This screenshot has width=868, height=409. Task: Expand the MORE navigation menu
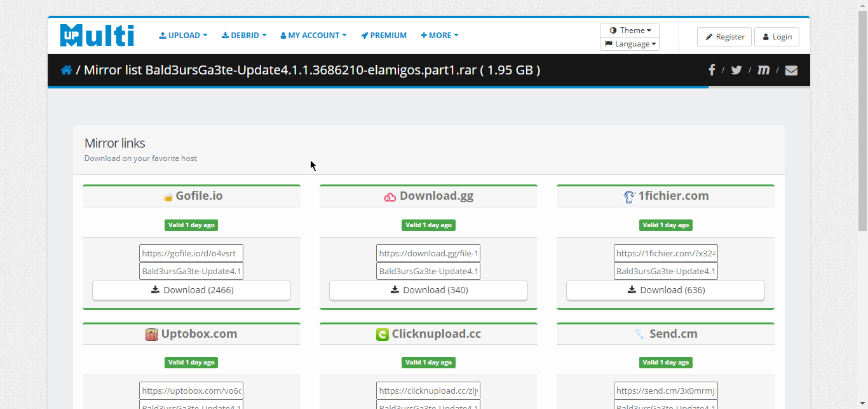(439, 35)
